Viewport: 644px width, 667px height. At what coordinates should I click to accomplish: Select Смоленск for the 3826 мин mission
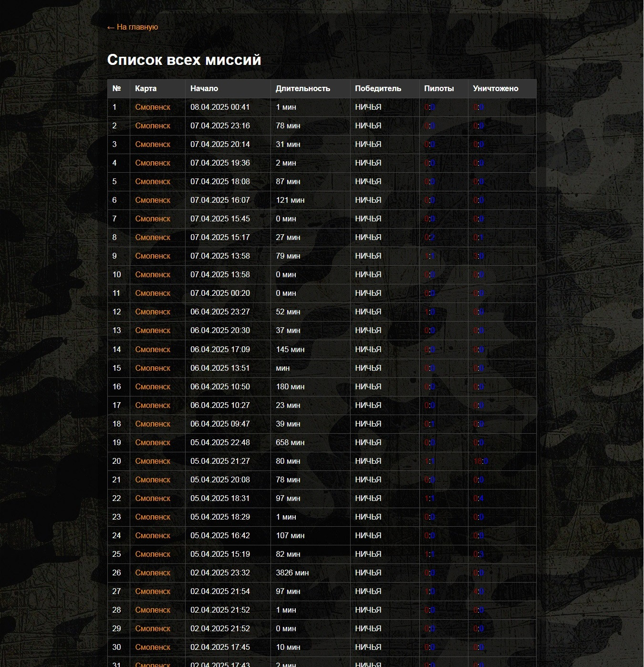tap(153, 573)
